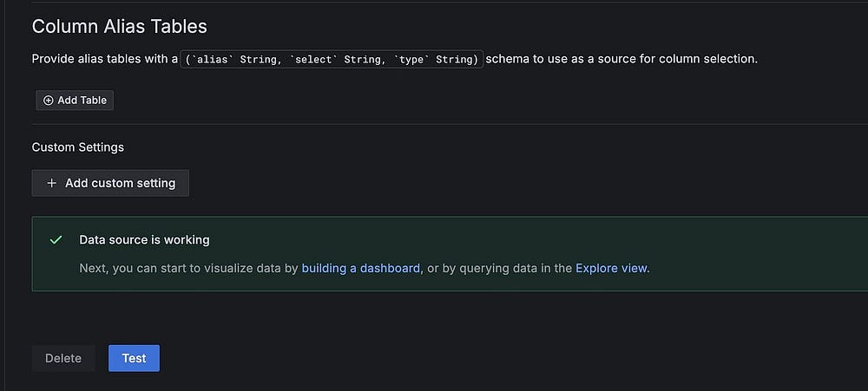
Task: Click the alias select type schema code snippet
Action: tap(332, 59)
